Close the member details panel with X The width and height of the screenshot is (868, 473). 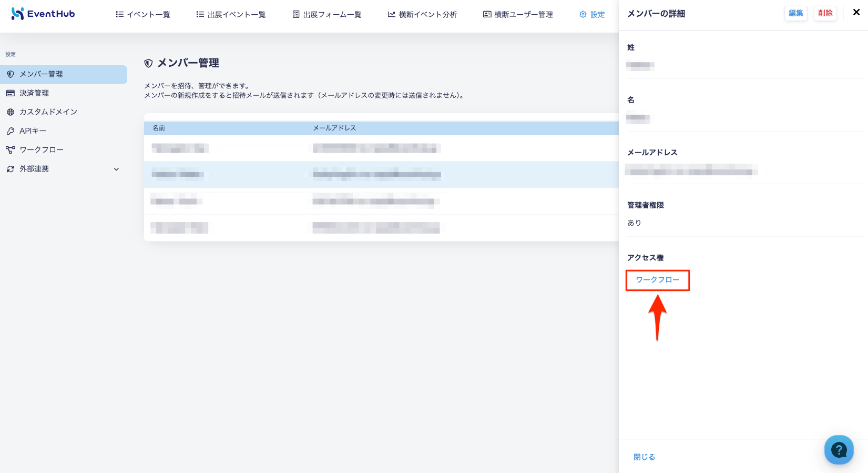(856, 12)
